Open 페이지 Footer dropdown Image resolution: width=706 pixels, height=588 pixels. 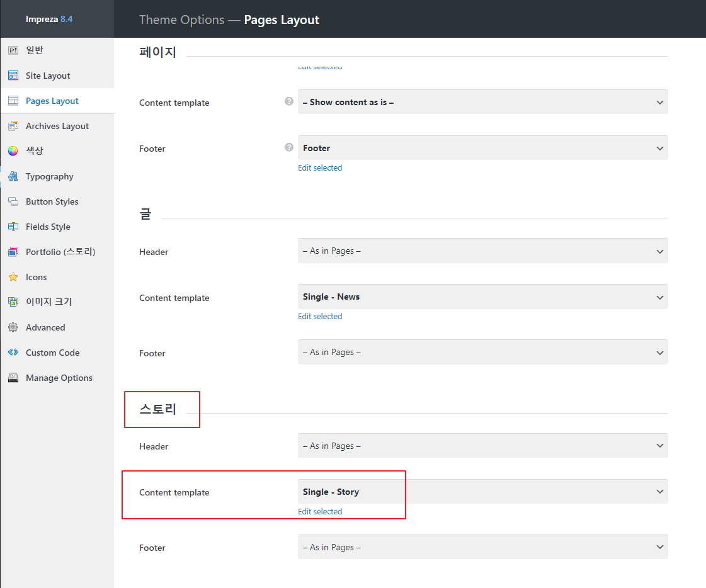coord(482,148)
